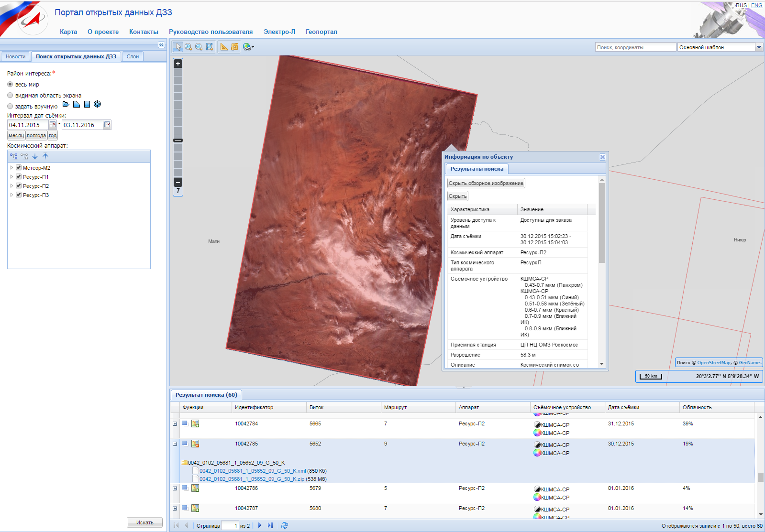Refresh the search results table

(285, 525)
